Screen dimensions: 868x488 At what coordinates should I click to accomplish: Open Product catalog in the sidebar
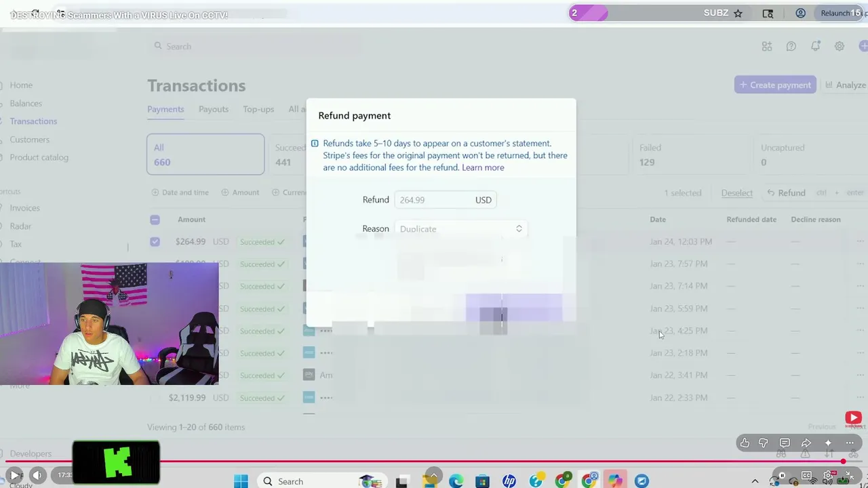tap(39, 157)
